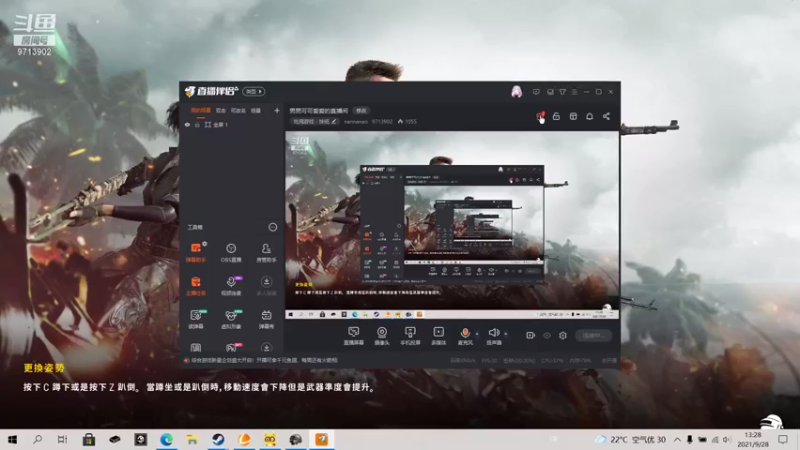Open the user avatar profile
800x450 pixels.
516,91
